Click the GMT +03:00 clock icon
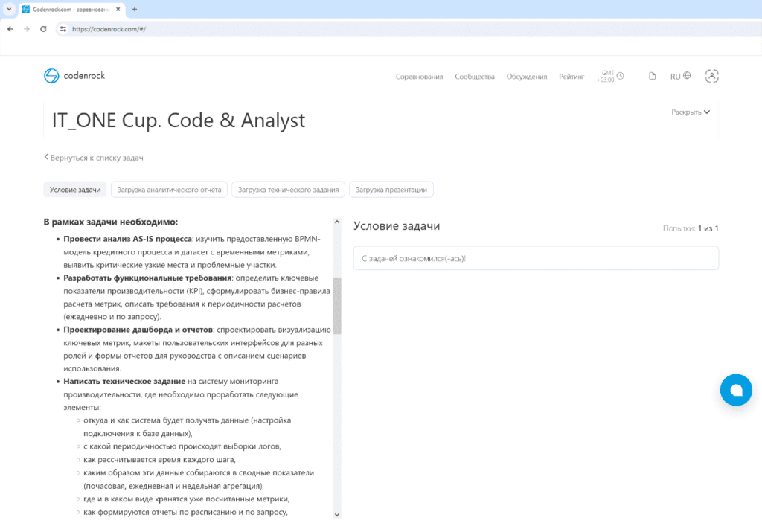This screenshot has width=762, height=532. (621, 76)
